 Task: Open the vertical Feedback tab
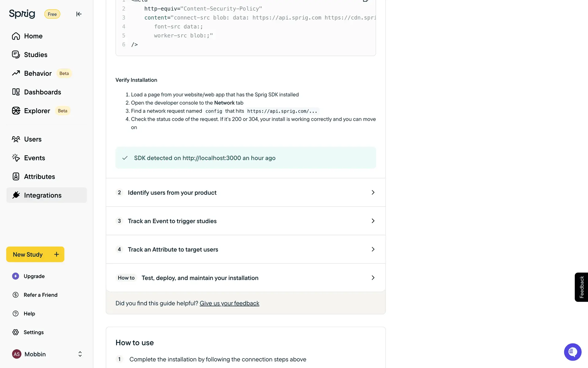(x=581, y=287)
